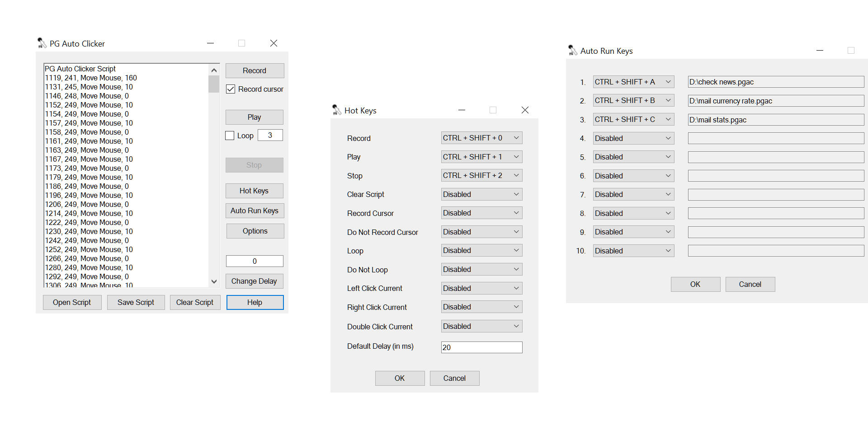Viewport: 868px width, 435px height.
Task: Click the 'D:\mail currency rate.pgac' path field
Action: (x=776, y=101)
